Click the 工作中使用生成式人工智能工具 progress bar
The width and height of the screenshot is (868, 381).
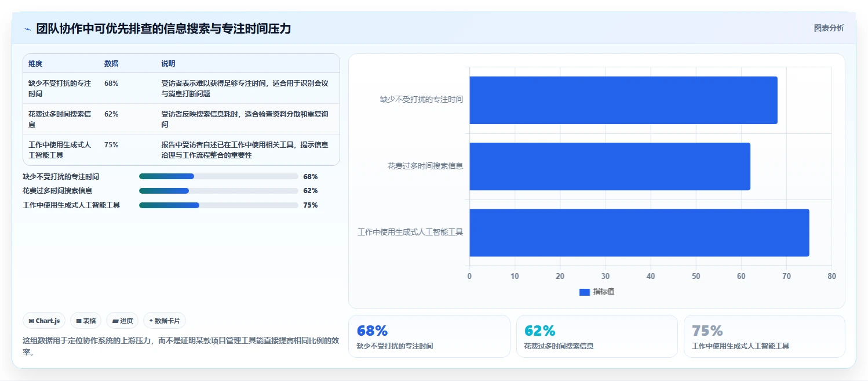pos(218,205)
